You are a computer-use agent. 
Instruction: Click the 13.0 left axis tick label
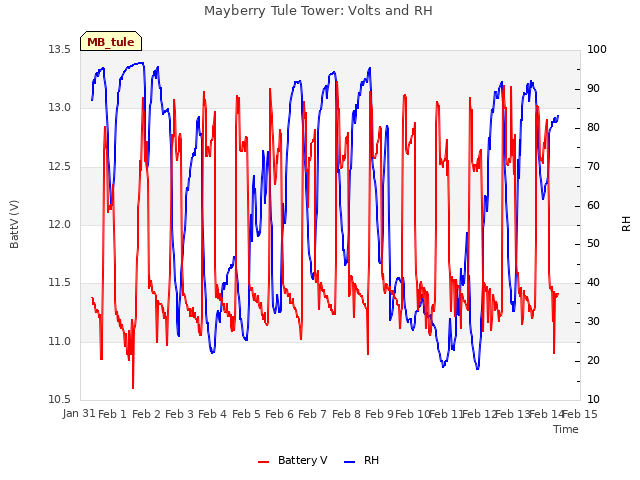60,108
